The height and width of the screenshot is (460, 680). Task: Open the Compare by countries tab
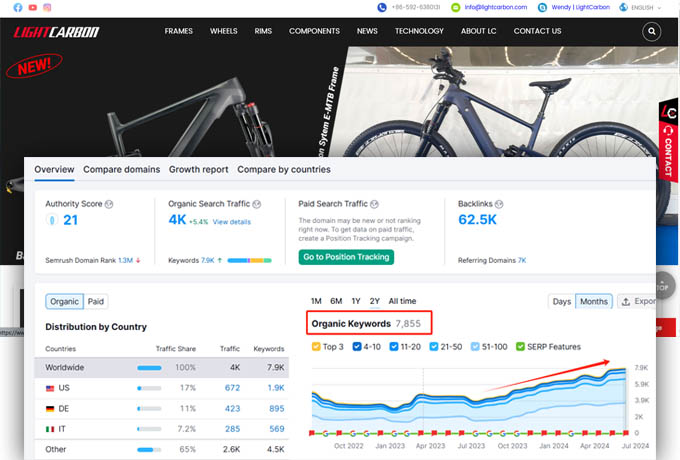coord(284,170)
